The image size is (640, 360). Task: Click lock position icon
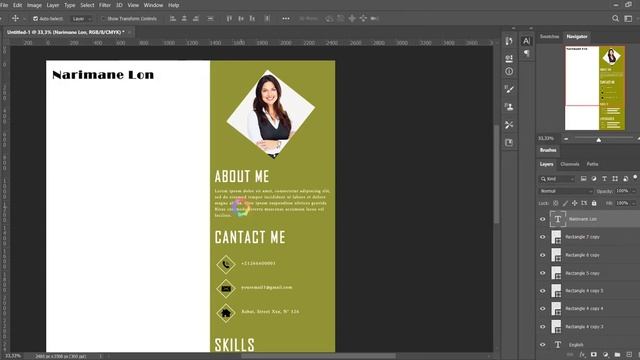click(575, 203)
